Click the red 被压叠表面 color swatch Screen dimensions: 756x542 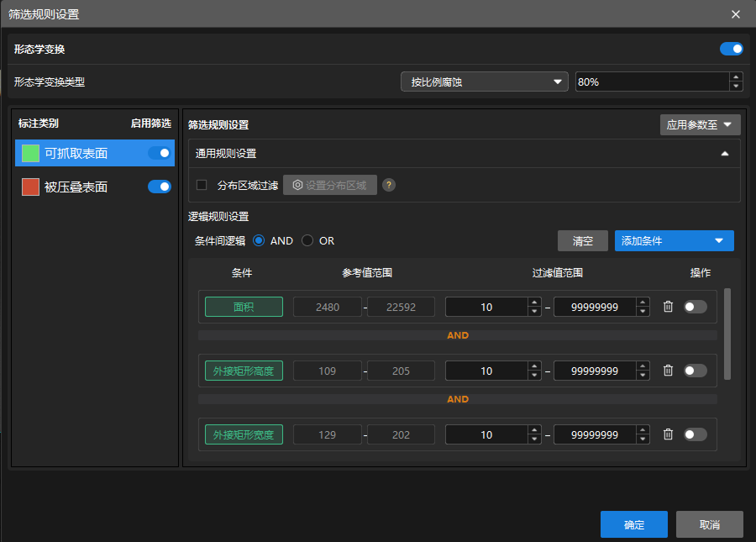point(30,187)
